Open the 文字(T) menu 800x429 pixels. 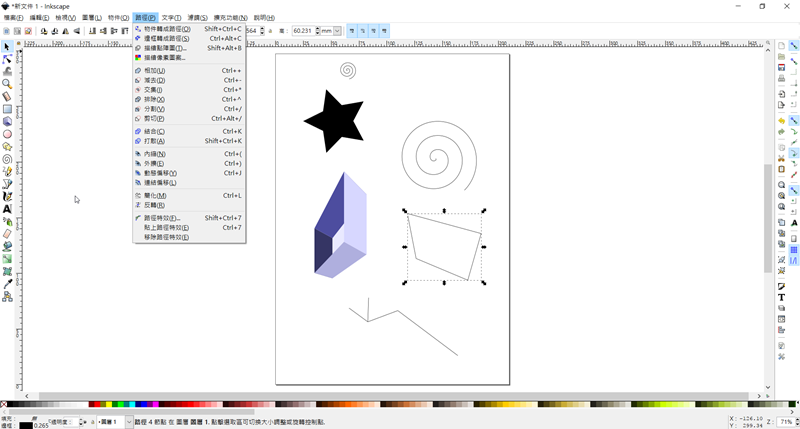pos(171,18)
